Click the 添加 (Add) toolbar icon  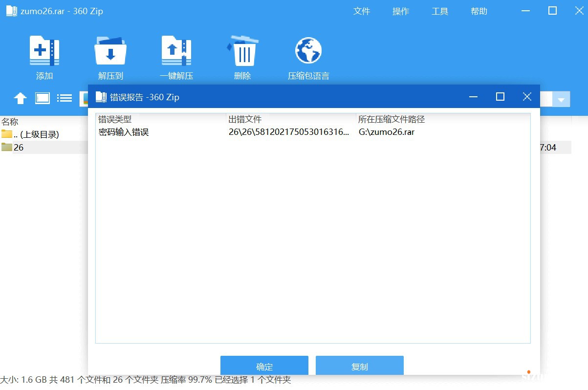(44, 51)
